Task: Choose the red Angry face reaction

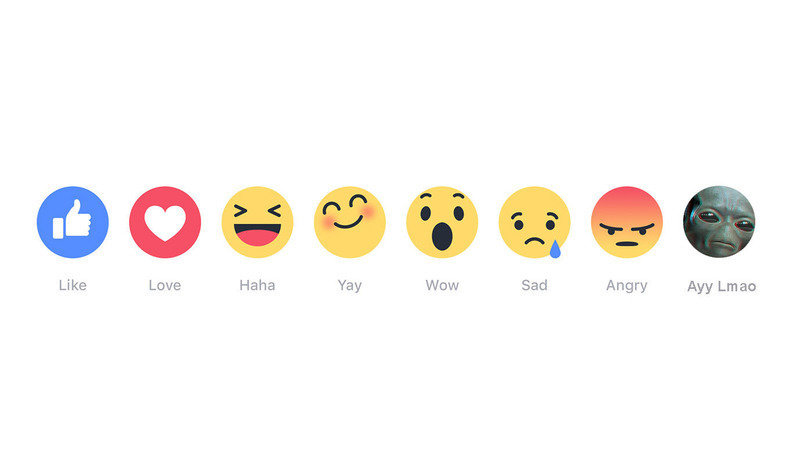Action: click(627, 222)
